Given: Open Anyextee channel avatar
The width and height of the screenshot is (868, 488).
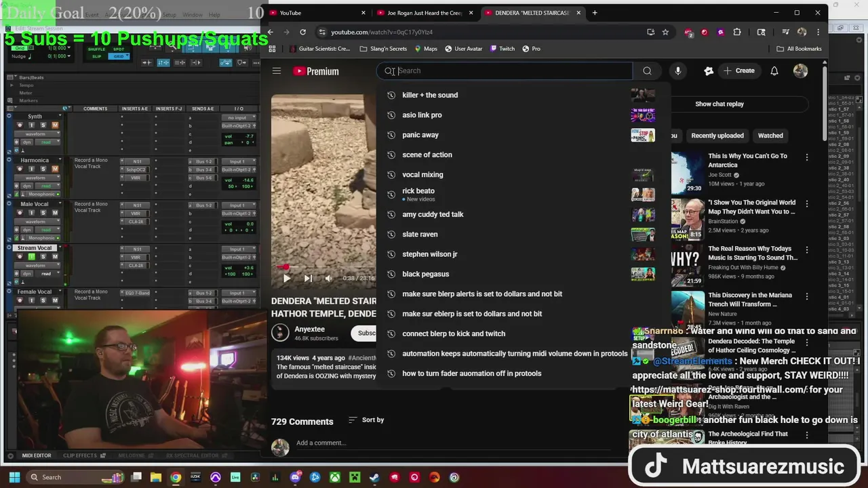Looking at the screenshot, I should point(280,332).
